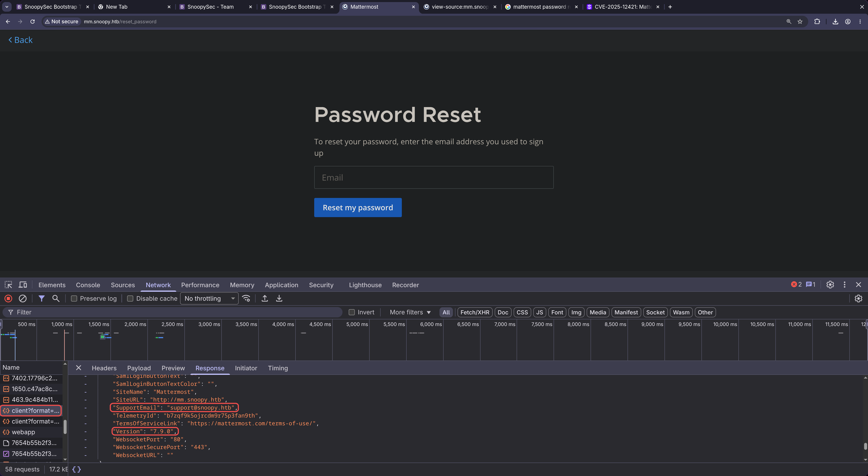Select the 1650.c47ac8c request row
This screenshot has height=476, width=868.
click(31, 389)
